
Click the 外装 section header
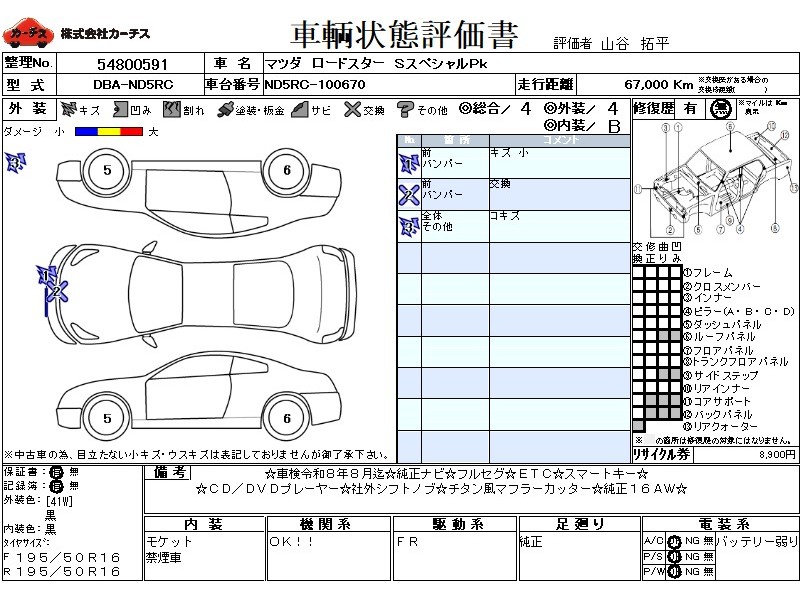(28, 109)
